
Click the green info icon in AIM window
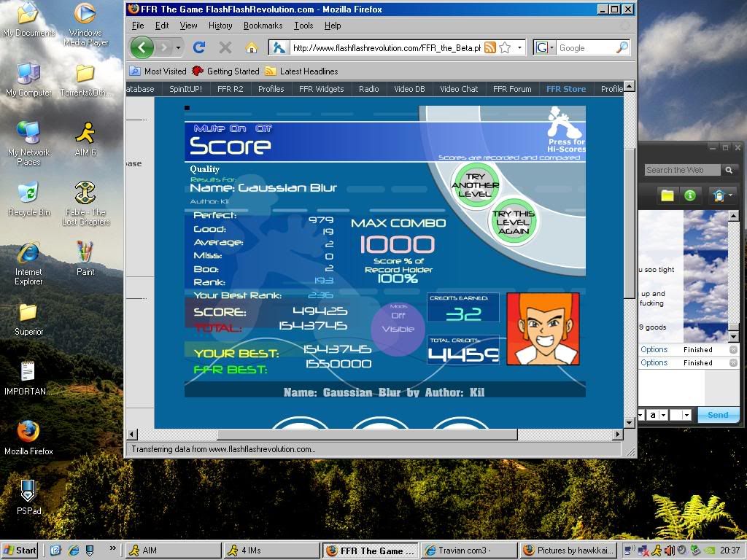click(690, 195)
